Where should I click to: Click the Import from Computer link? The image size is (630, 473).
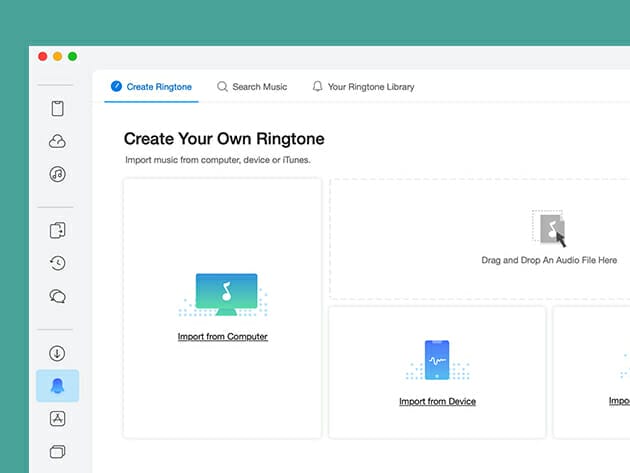[222, 337]
